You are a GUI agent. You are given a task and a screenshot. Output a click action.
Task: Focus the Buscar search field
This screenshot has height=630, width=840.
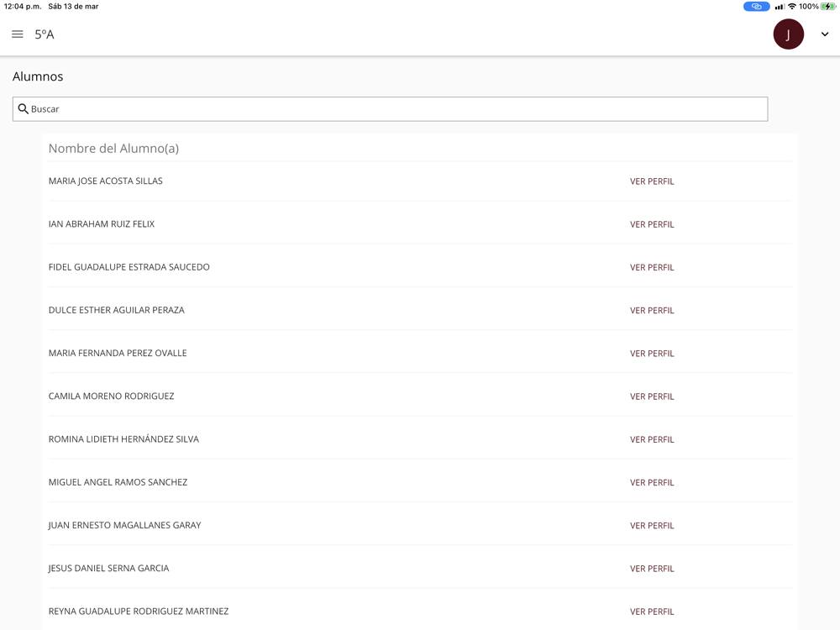click(x=395, y=109)
